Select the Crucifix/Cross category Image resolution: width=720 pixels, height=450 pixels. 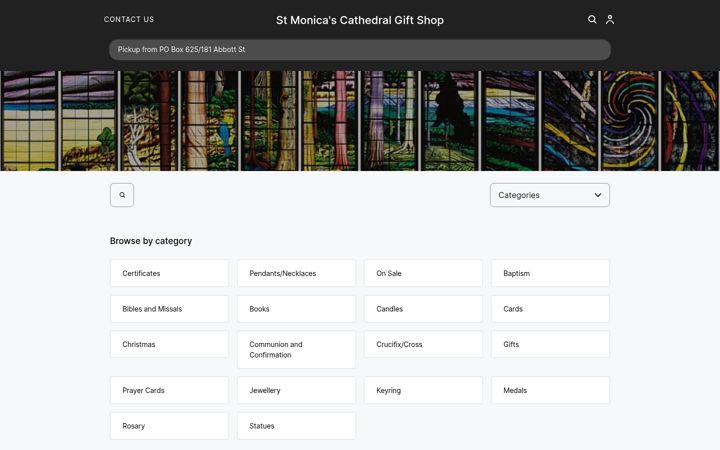(x=423, y=344)
